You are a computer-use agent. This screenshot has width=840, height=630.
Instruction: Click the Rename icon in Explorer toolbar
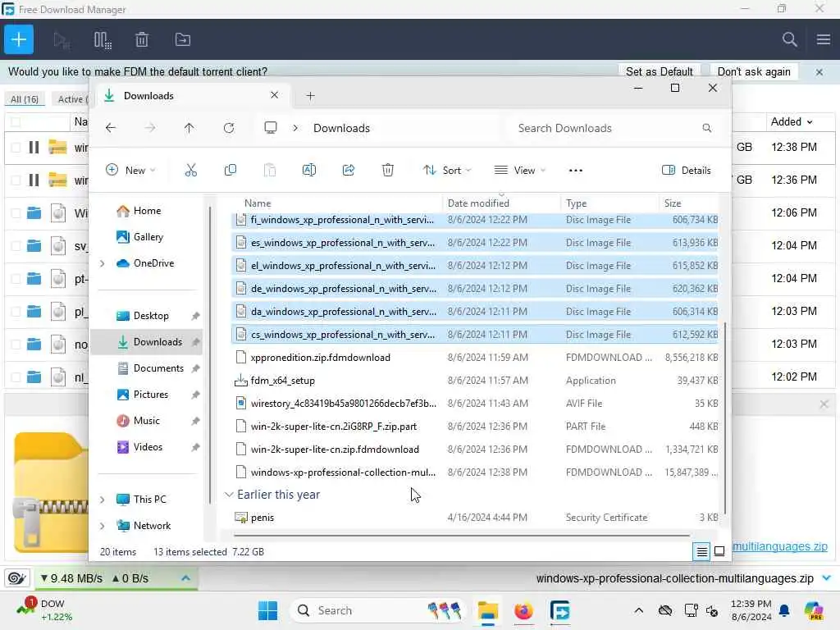pos(309,171)
